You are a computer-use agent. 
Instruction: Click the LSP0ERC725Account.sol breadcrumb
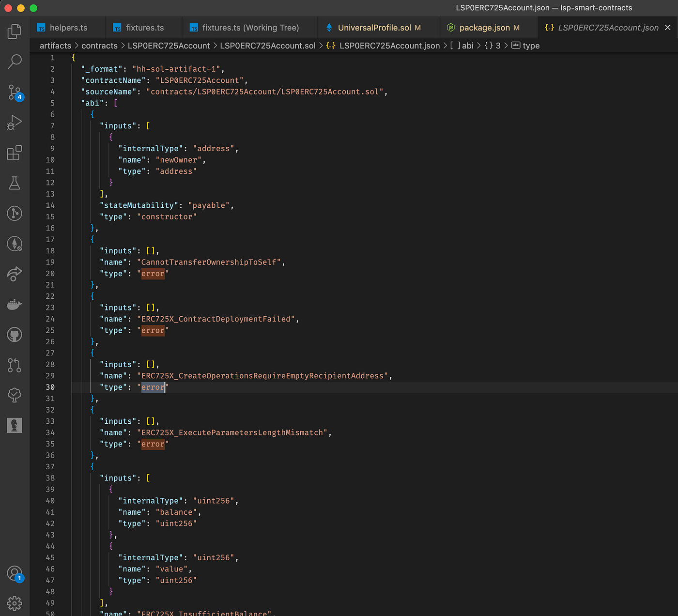[x=268, y=46]
